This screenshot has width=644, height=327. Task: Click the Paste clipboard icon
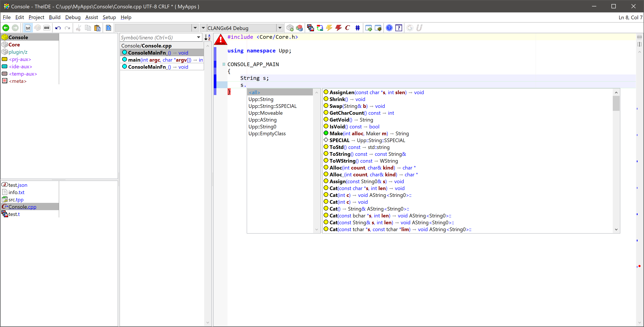pyautogui.click(x=97, y=28)
